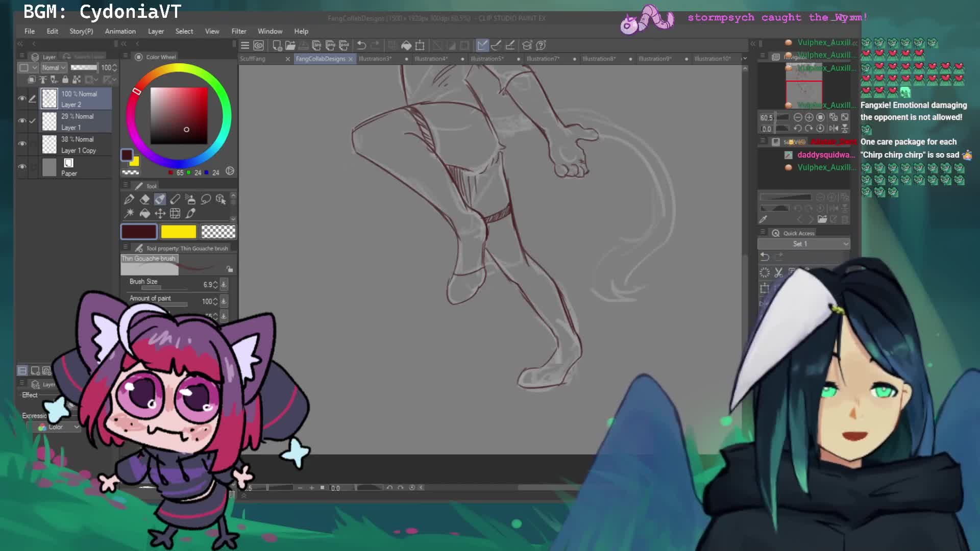Select the Fill bucket tool in Tool palette
This screenshot has width=980, height=551.
[145, 213]
